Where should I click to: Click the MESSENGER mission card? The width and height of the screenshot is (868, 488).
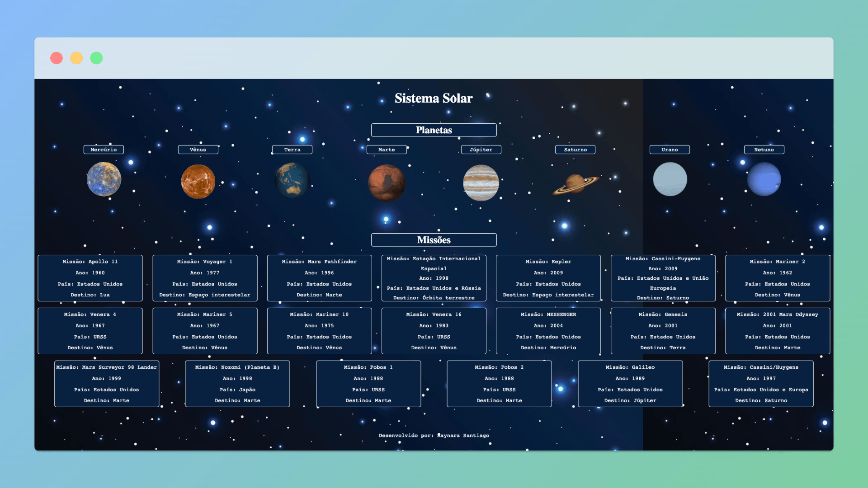(548, 331)
